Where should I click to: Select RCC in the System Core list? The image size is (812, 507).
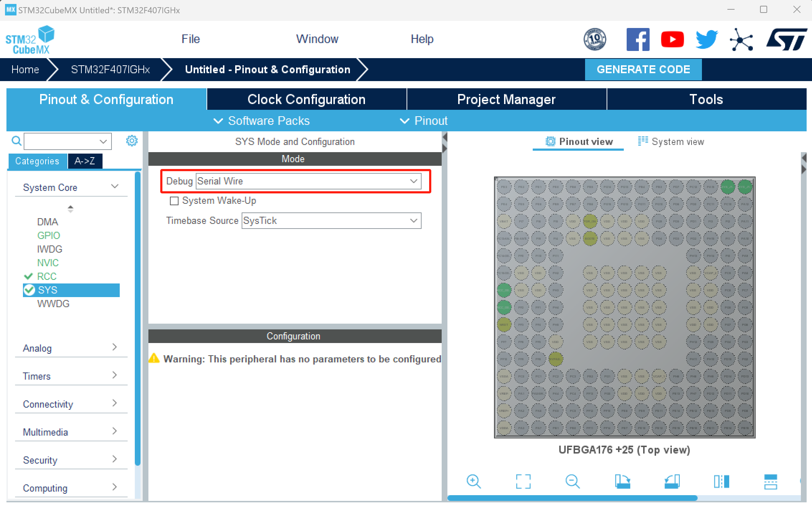click(47, 276)
